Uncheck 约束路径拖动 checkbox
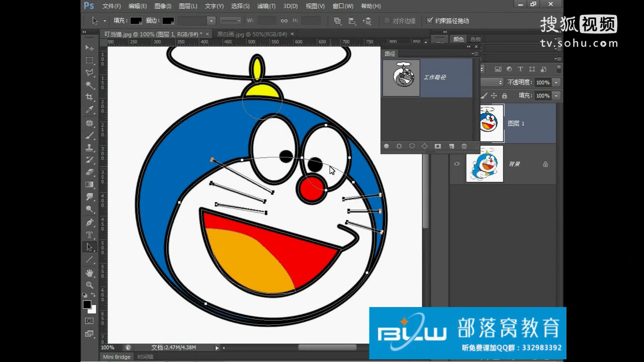This screenshot has width=644, height=362. [x=429, y=20]
